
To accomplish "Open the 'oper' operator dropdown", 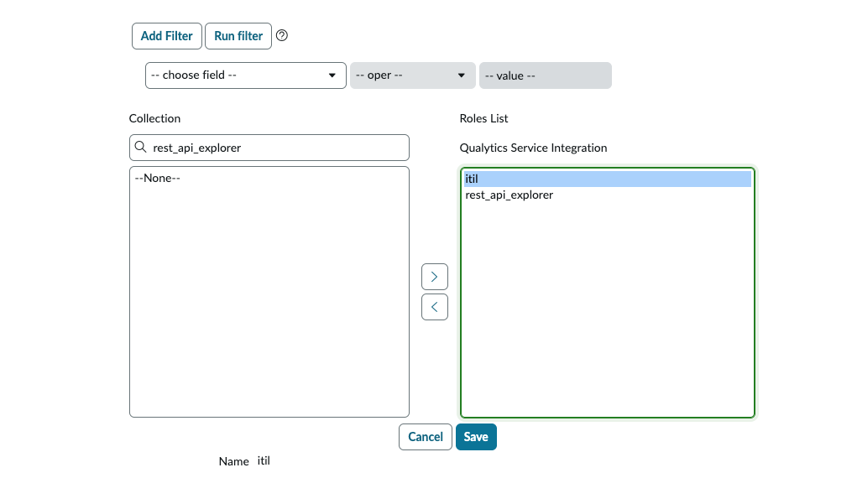I will (412, 75).
